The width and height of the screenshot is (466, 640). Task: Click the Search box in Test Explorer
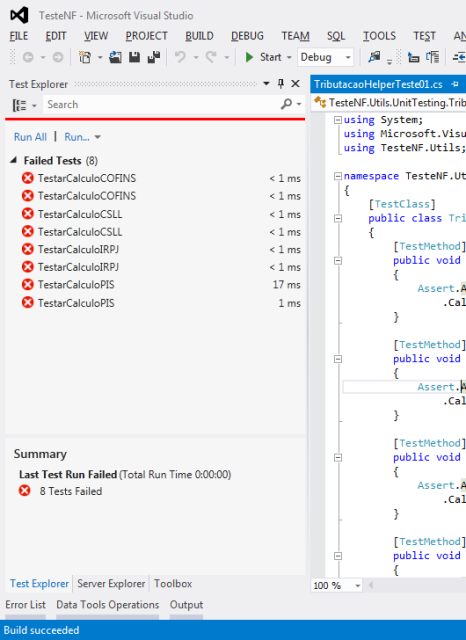coord(162,104)
